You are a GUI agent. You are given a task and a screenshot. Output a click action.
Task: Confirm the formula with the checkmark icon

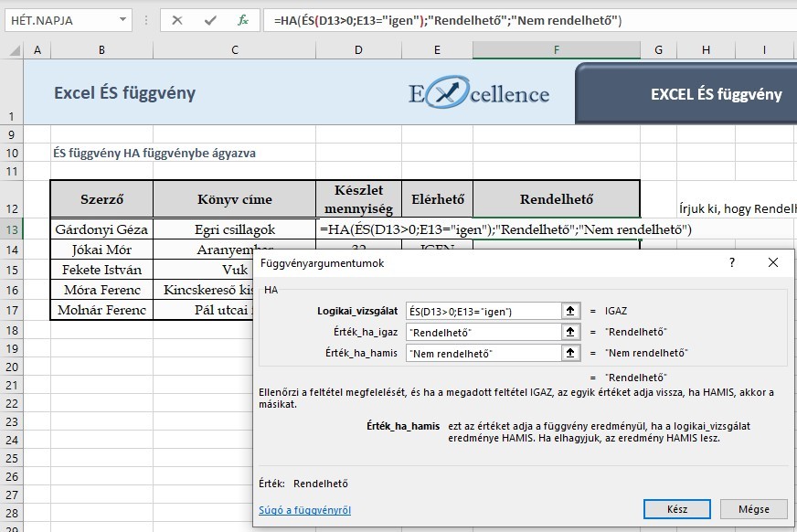point(210,20)
